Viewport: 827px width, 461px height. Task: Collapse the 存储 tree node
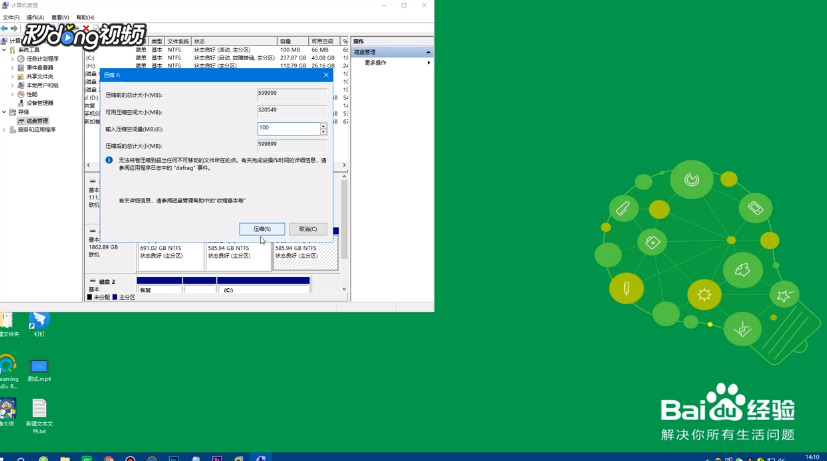click(4, 112)
